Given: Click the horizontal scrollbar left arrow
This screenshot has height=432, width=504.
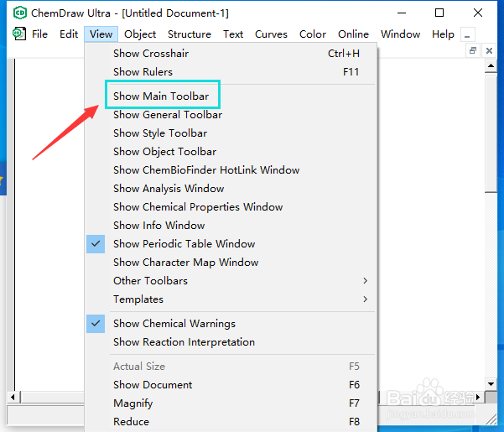Looking at the screenshot, I should click(13, 397).
